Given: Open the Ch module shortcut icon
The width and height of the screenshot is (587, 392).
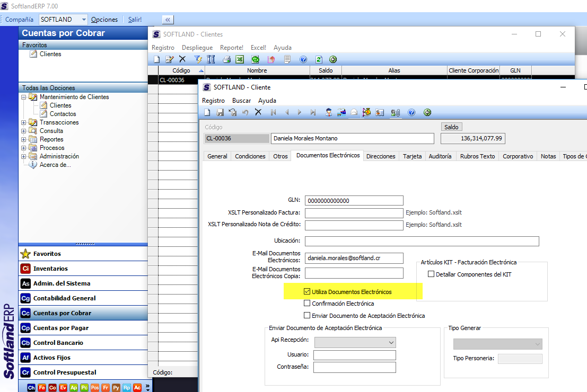Looking at the screenshot, I should point(31,388).
